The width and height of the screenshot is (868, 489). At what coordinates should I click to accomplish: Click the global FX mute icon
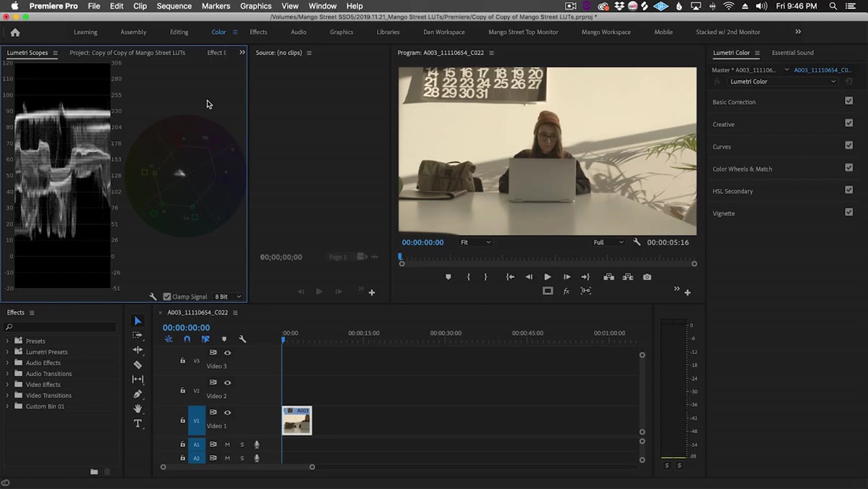coord(566,291)
